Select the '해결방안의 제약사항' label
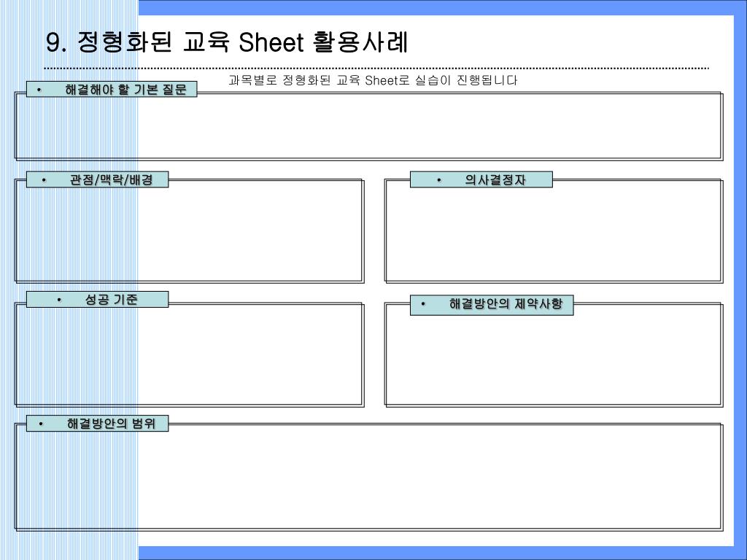 point(492,305)
